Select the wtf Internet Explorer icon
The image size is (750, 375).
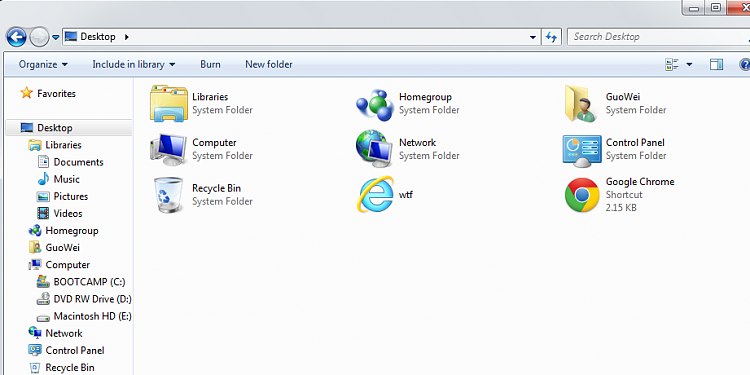(375, 194)
